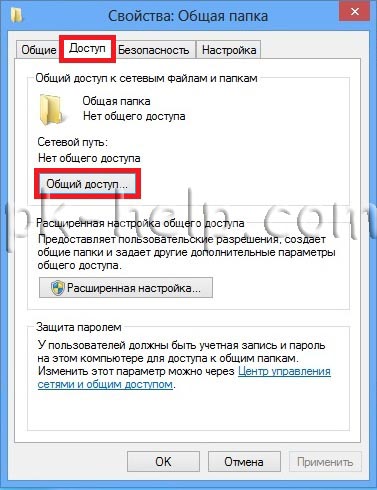The width and height of the screenshot is (377, 490).
Task: Cancel changes with Отмена
Action: pyautogui.click(x=244, y=462)
